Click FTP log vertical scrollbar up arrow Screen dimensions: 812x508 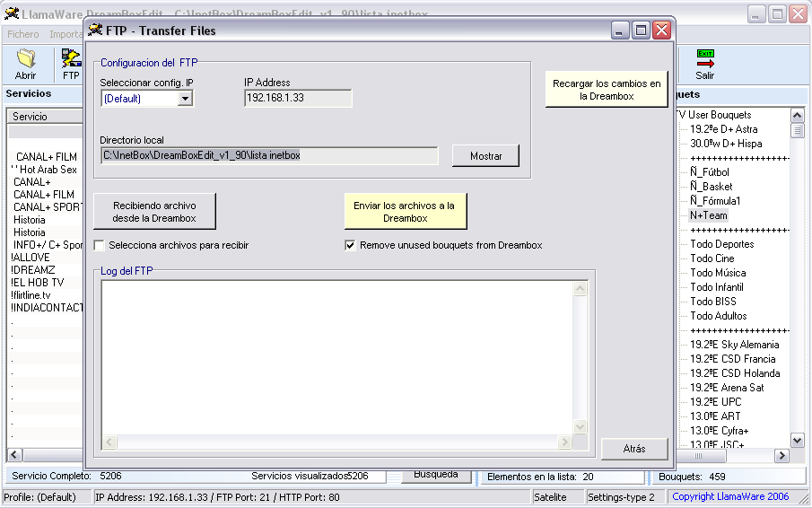(x=581, y=288)
